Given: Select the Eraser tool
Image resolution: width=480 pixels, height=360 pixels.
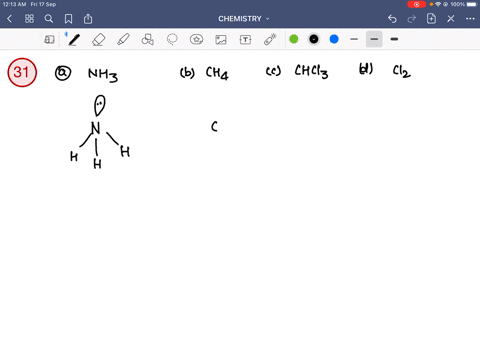Looking at the screenshot, I should [x=99, y=40].
